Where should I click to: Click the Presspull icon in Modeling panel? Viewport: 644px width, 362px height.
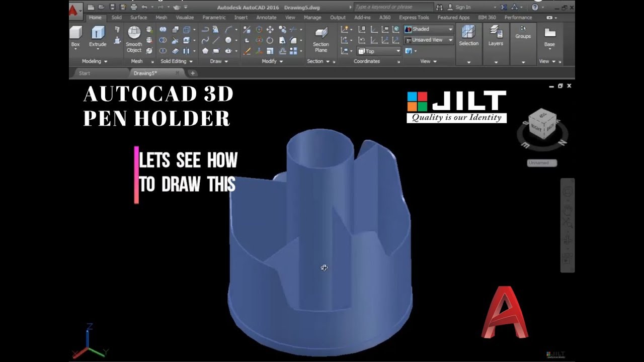pos(117,40)
